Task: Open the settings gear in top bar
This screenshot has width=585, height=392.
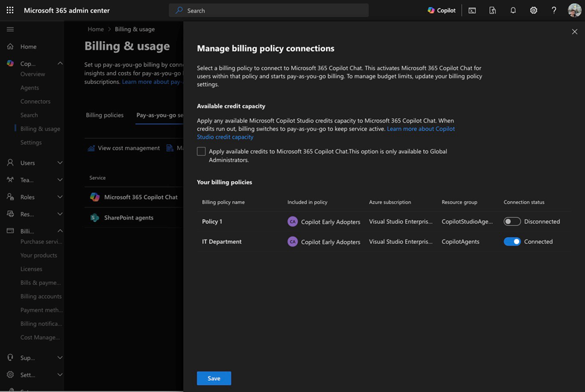Action: point(533,11)
